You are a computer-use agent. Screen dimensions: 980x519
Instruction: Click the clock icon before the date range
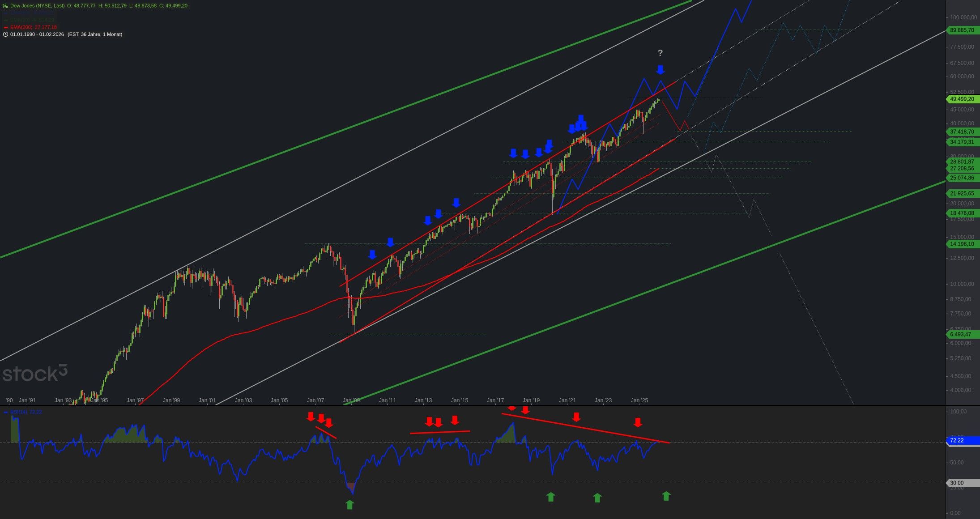click(x=5, y=34)
